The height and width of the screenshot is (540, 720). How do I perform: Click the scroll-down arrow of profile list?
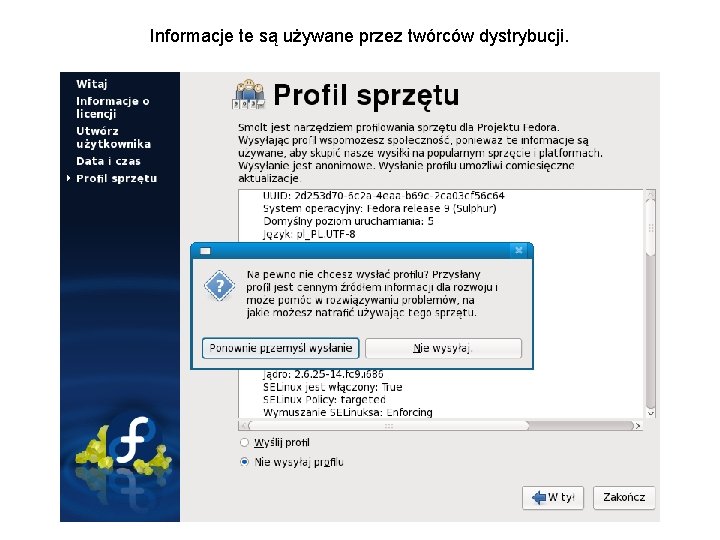(x=650, y=413)
